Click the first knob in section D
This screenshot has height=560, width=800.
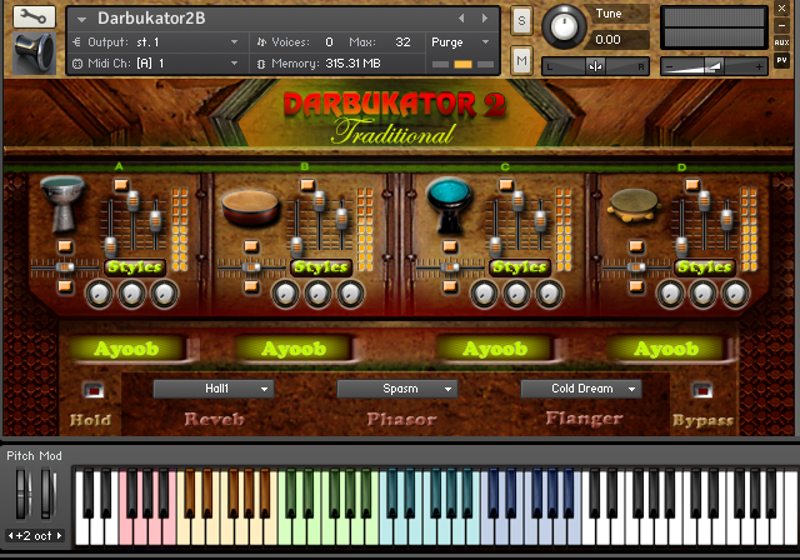670,294
